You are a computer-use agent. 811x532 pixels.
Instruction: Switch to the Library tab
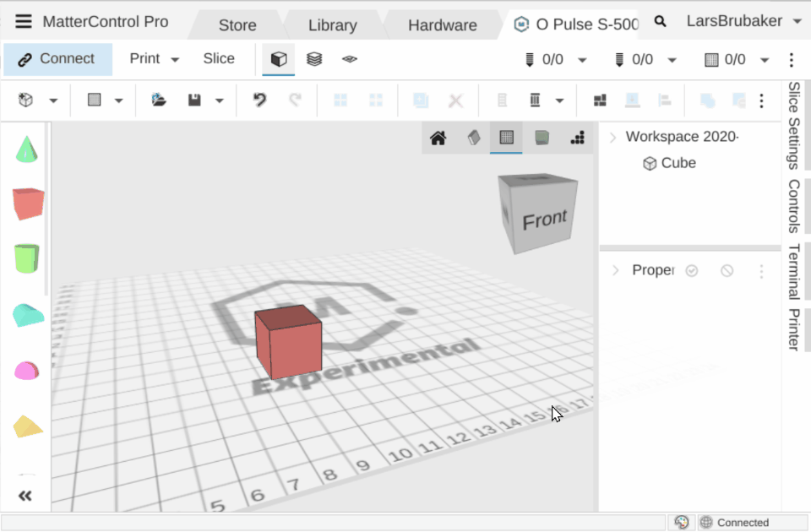[x=332, y=25]
